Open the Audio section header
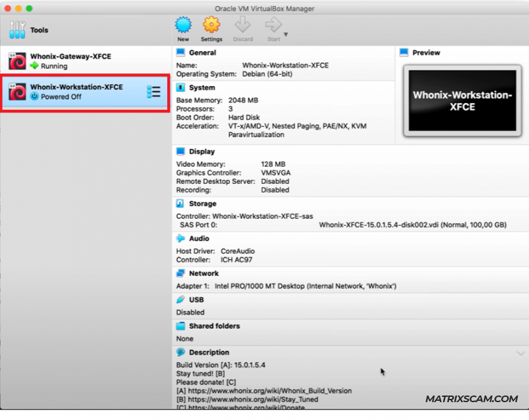The height and width of the screenshot is (420, 529). point(199,239)
